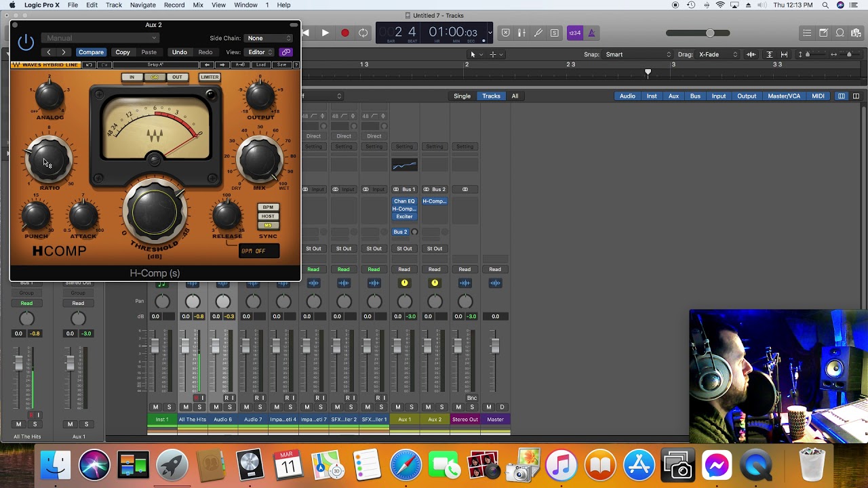Image resolution: width=868 pixels, height=488 pixels.
Task: Open the Loop Browser icon
Action: [x=840, y=33]
